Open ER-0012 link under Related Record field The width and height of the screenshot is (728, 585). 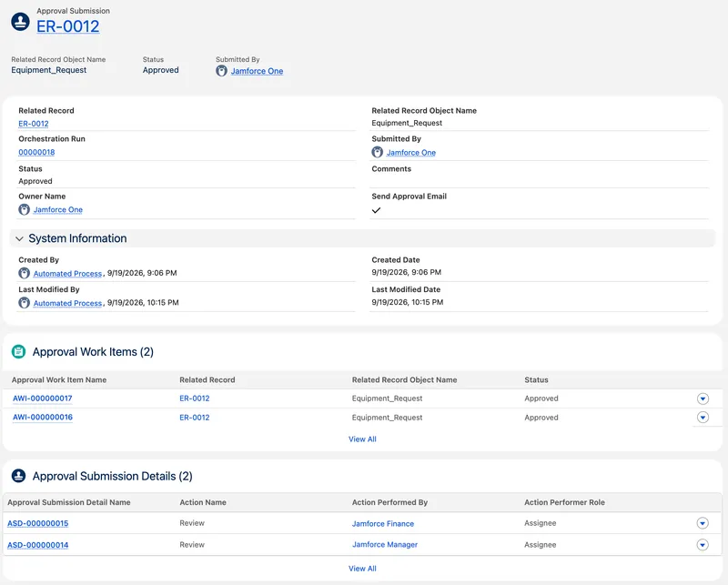tap(34, 124)
